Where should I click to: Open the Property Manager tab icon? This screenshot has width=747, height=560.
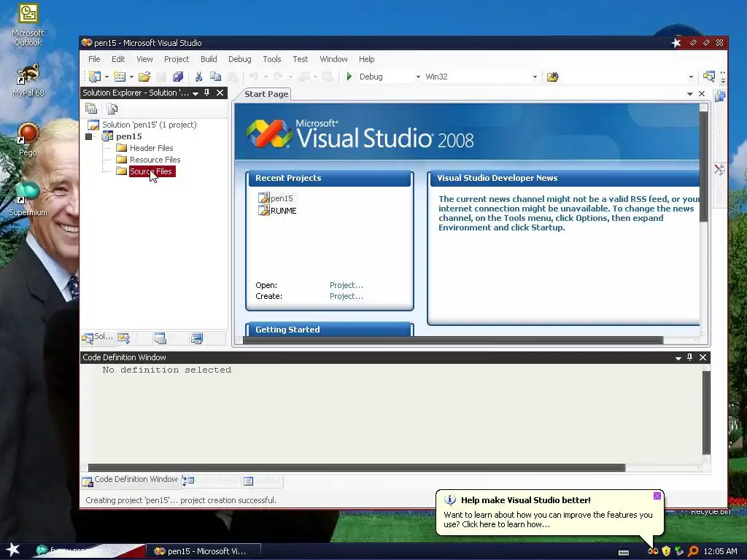click(x=160, y=338)
